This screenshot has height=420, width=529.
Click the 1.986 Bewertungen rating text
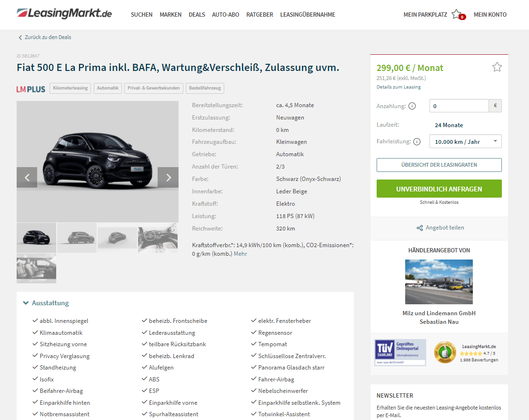pos(479,360)
